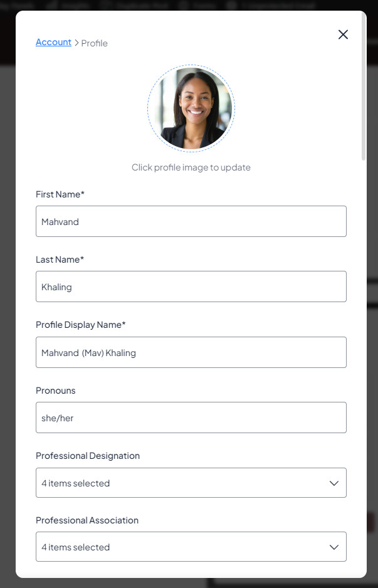Screen dimensions: 378x588
Task: Focus the First Name field containing Mahvand
Action: (191, 221)
